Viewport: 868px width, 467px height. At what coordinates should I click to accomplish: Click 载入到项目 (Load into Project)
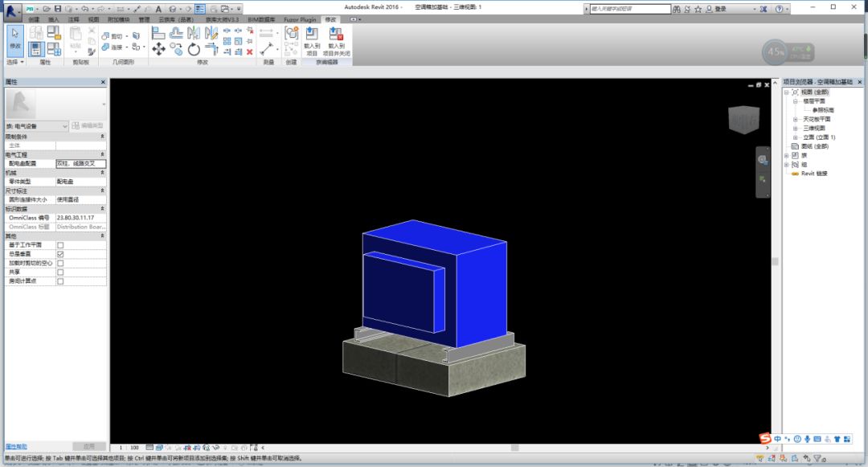(x=312, y=42)
